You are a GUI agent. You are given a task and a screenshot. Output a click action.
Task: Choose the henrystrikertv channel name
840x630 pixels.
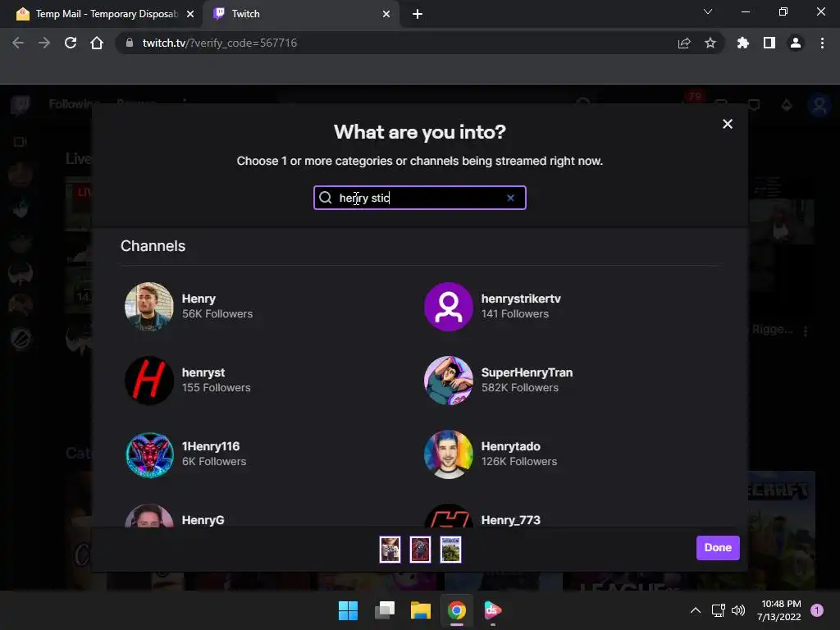tap(521, 299)
